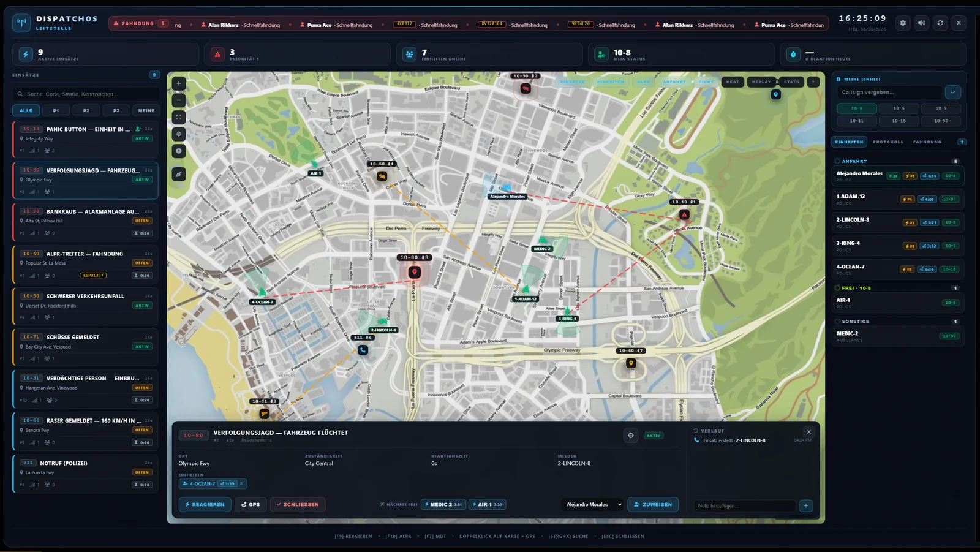Click the map draw pen tool
The height and width of the screenshot is (552, 980).
point(179,174)
